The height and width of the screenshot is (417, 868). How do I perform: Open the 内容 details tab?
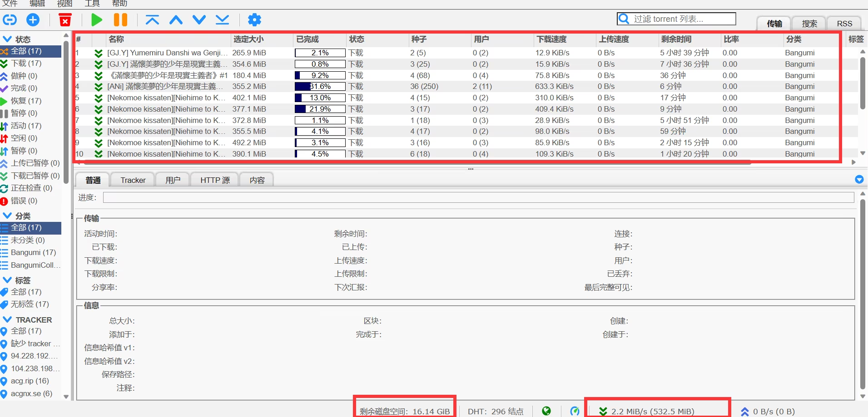(x=257, y=180)
